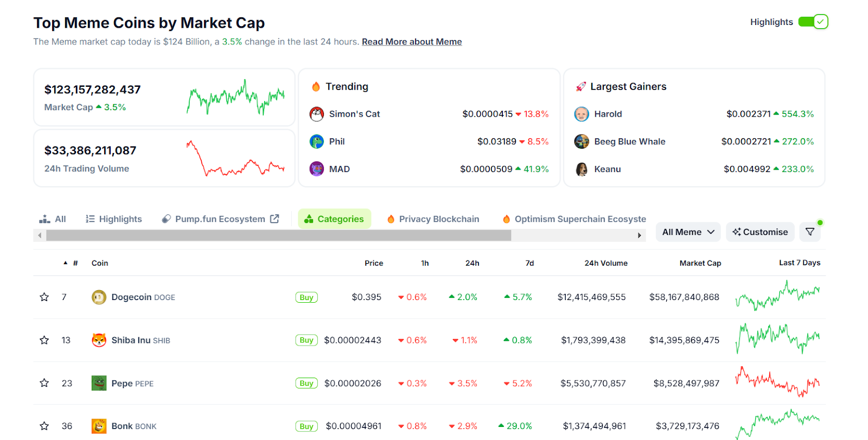868x440 pixels.
Task: Star the Pepe row
Action: [x=44, y=383]
